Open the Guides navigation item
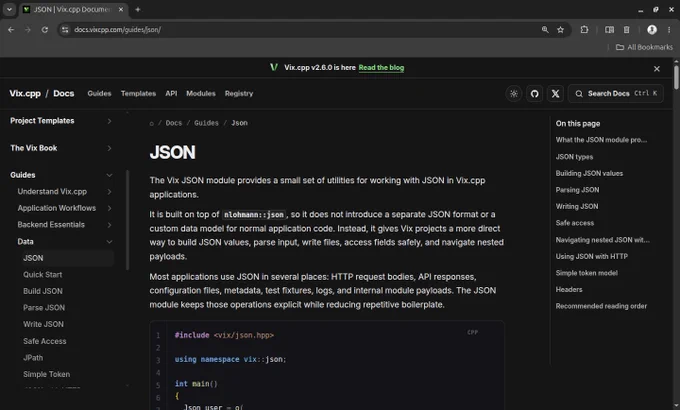680x410 pixels. [99, 94]
